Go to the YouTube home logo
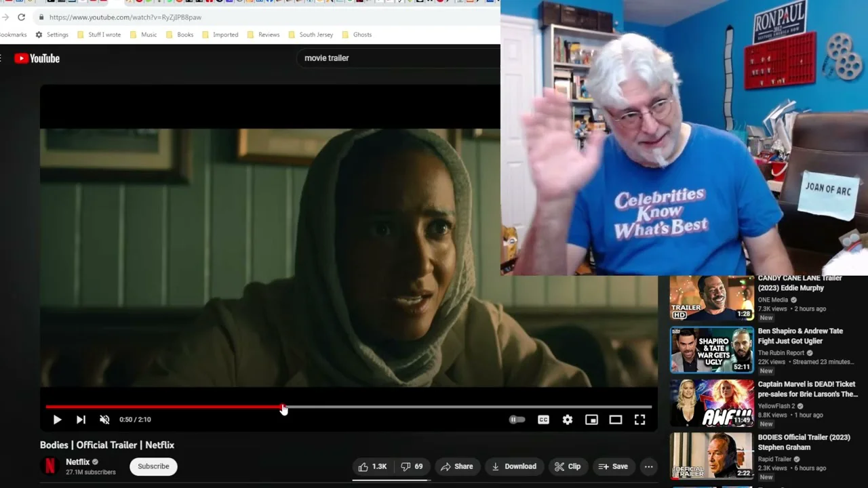Image resolution: width=868 pixels, height=488 pixels. click(x=37, y=58)
